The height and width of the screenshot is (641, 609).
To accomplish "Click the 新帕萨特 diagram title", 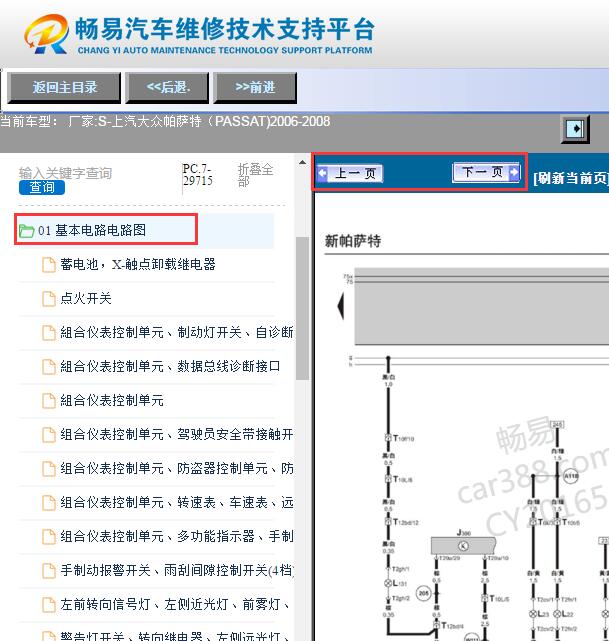I will (x=353, y=241).
